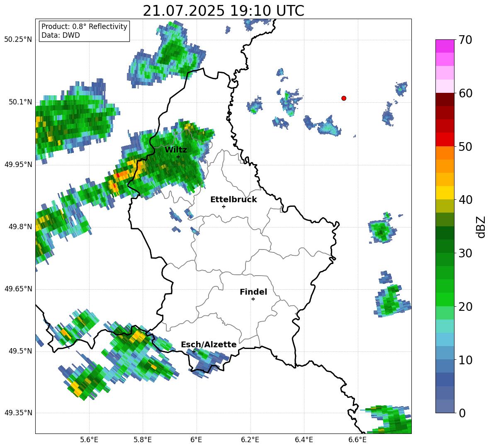
Task: Click the 5.6°E longitude label
Action: [89, 440]
